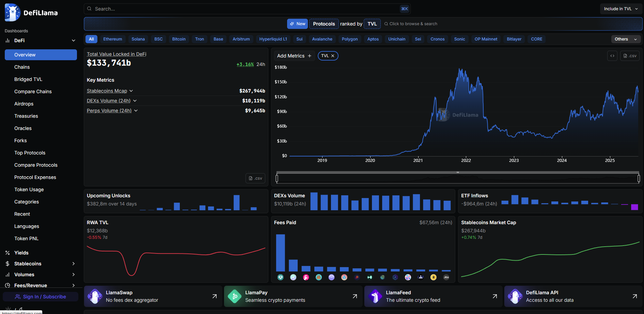Open the Overview sidebar page

pos(41,55)
